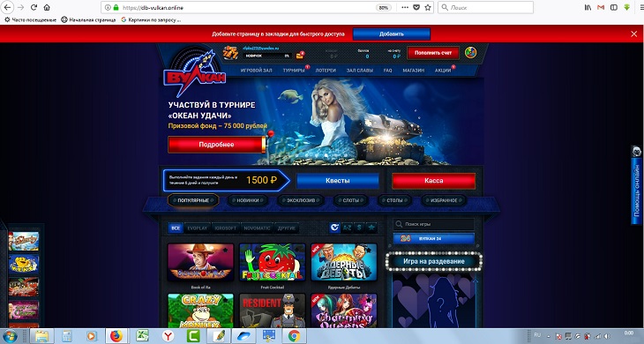644x344 pixels.
Task: Open the browser three-dots page actions menu
Action: click(x=405, y=7)
